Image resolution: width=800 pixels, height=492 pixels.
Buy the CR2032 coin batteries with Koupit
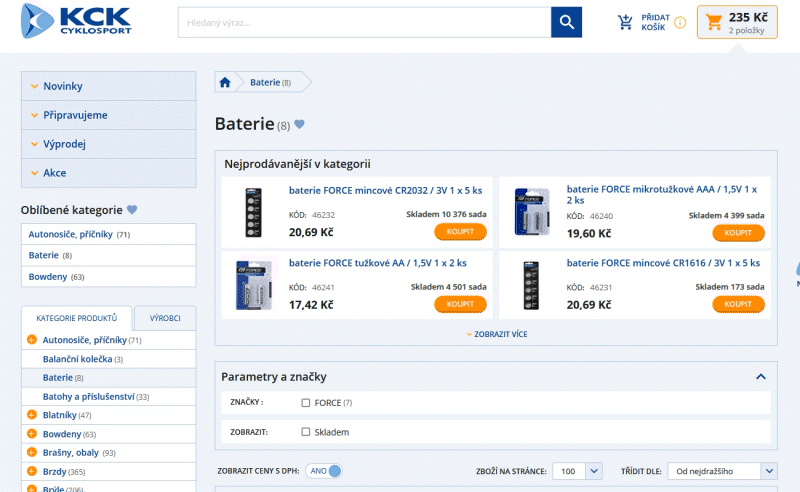point(460,232)
